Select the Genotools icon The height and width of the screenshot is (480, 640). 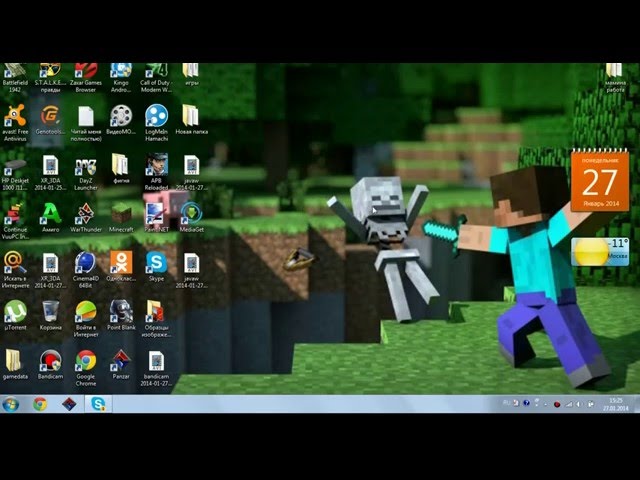pyautogui.click(x=50, y=119)
